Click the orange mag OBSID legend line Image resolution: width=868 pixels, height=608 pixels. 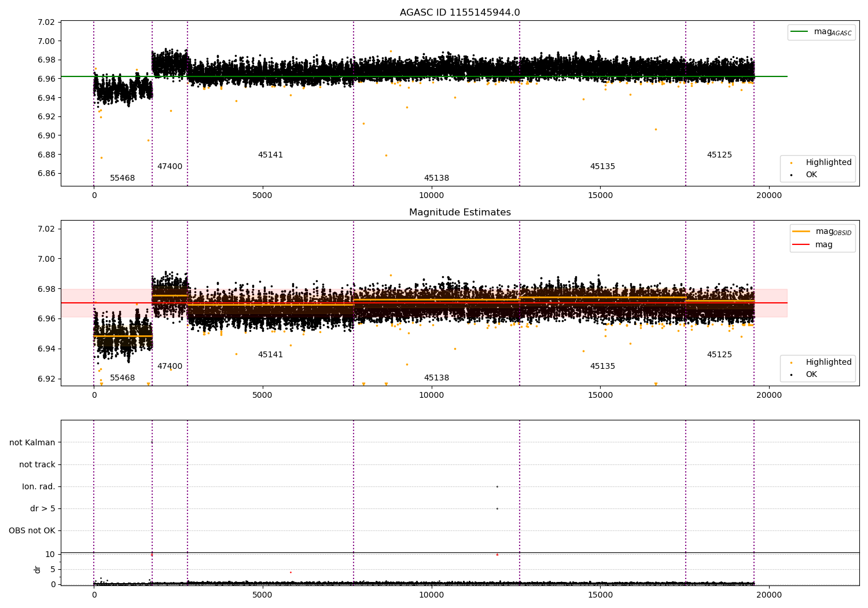pyautogui.click(x=801, y=232)
